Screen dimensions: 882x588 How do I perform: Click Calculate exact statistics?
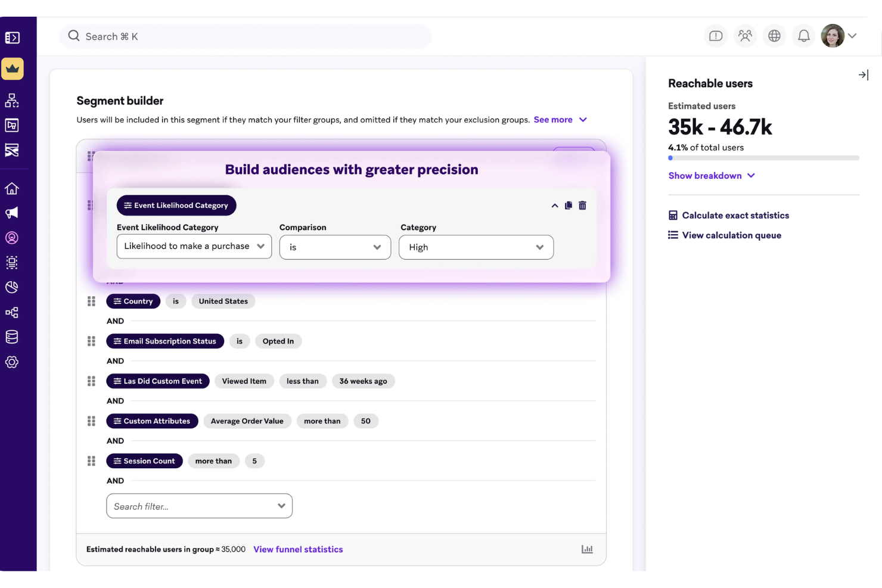coord(735,215)
